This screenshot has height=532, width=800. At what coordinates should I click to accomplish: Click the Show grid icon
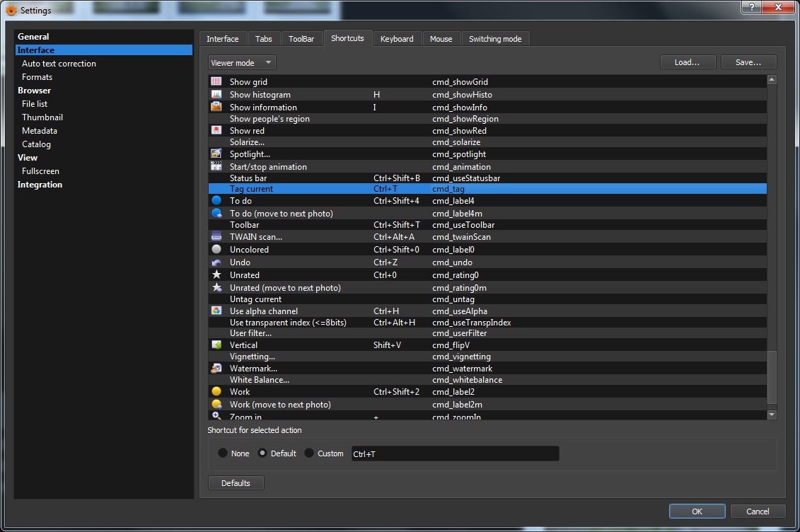pyautogui.click(x=216, y=82)
